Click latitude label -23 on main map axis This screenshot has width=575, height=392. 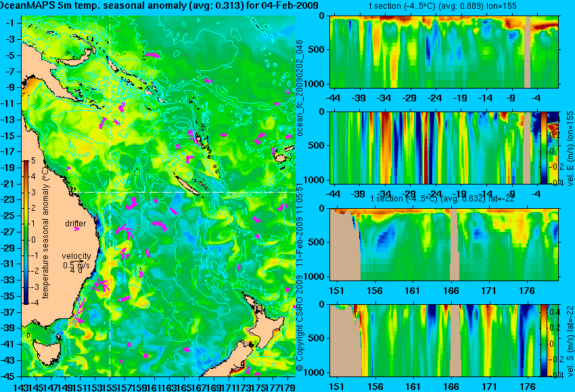point(8,199)
